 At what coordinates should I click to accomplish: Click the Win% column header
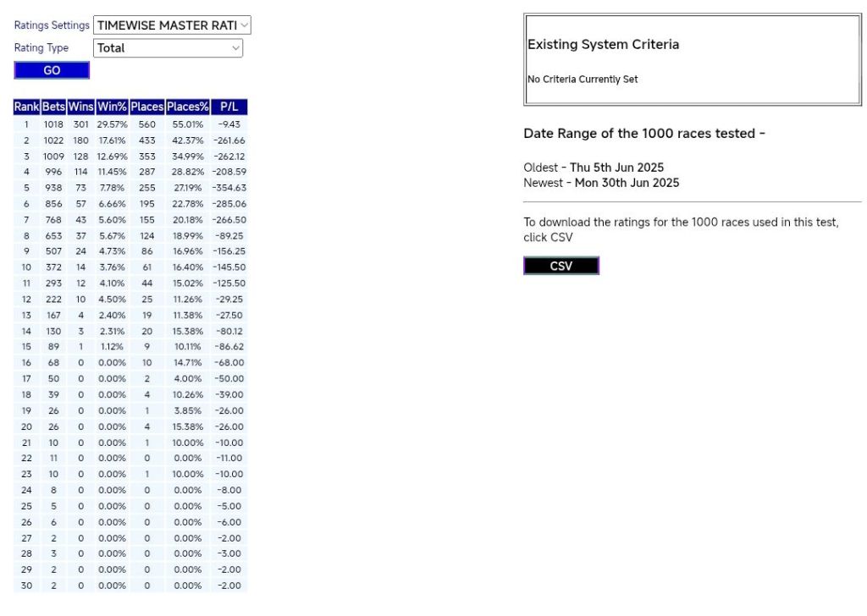point(112,107)
